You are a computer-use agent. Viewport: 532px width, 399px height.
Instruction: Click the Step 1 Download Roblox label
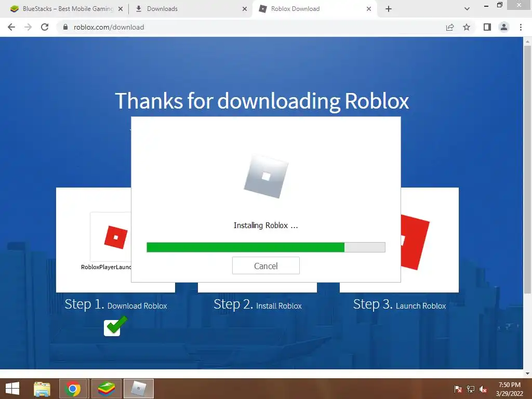point(116,304)
